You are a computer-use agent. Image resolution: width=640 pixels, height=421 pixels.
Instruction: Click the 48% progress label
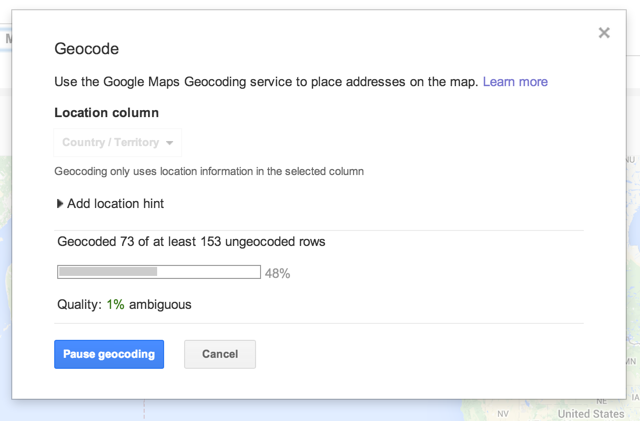click(x=278, y=273)
